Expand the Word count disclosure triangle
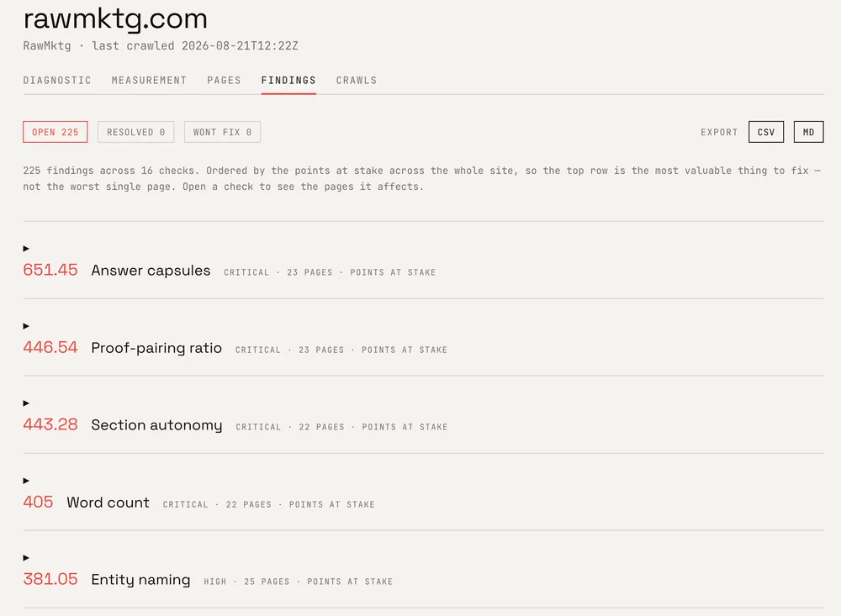Image resolution: width=841 pixels, height=616 pixels. coord(26,481)
